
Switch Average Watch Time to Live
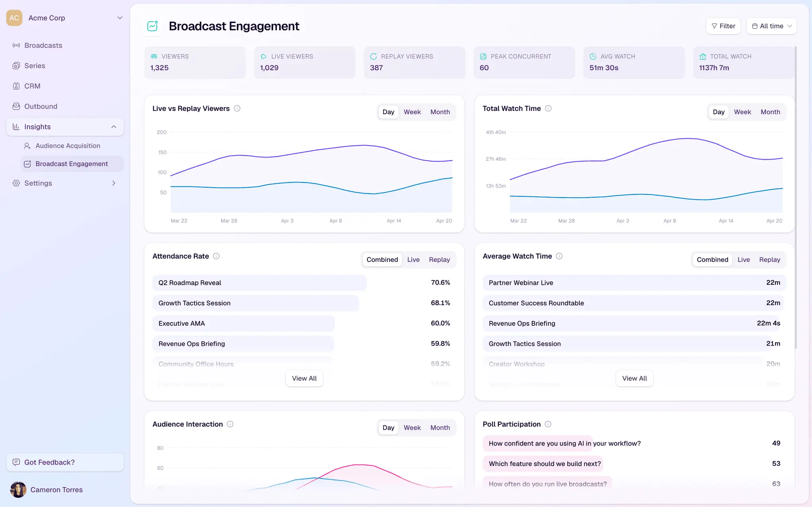[x=743, y=259]
